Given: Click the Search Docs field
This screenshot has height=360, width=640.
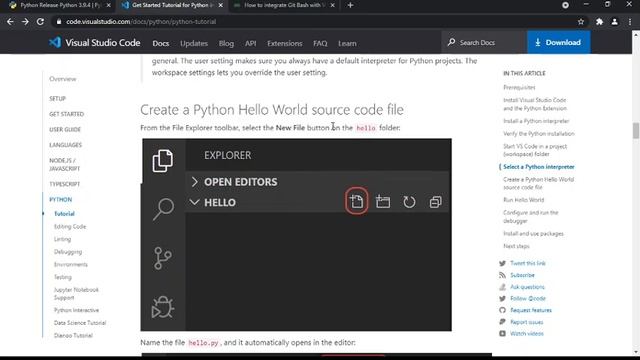Looking at the screenshot, I should pyautogui.click(x=483, y=42).
